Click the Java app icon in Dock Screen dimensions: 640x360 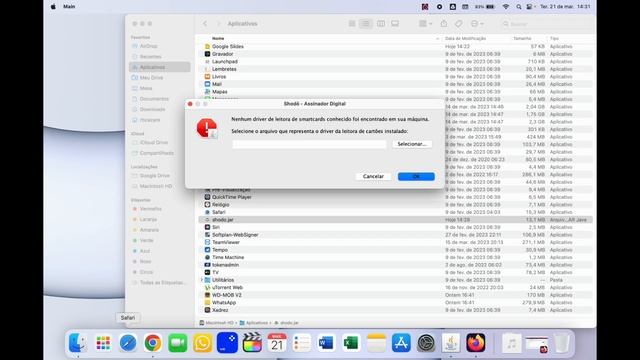tap(451, 342)
